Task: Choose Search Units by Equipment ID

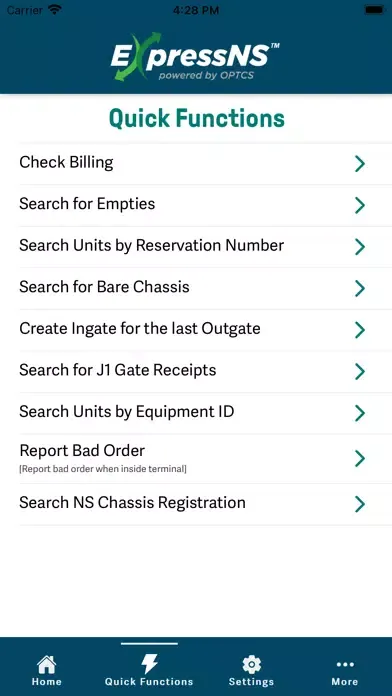Action: [196, 413]
